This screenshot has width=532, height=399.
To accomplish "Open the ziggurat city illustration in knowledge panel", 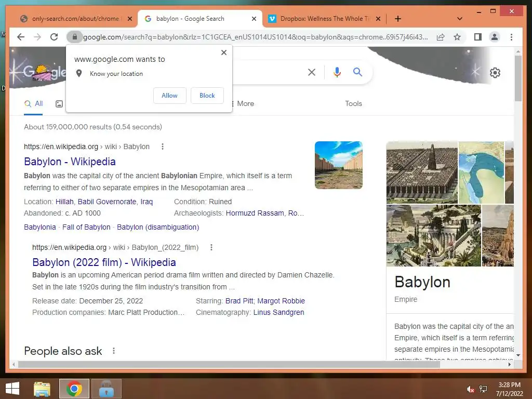I will (422, 172).
